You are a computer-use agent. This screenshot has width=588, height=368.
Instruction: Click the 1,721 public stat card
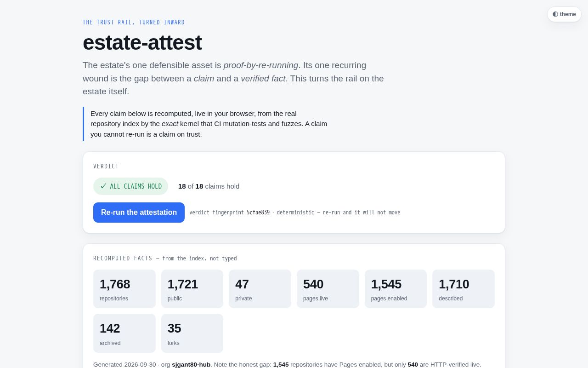coord(192,289)
